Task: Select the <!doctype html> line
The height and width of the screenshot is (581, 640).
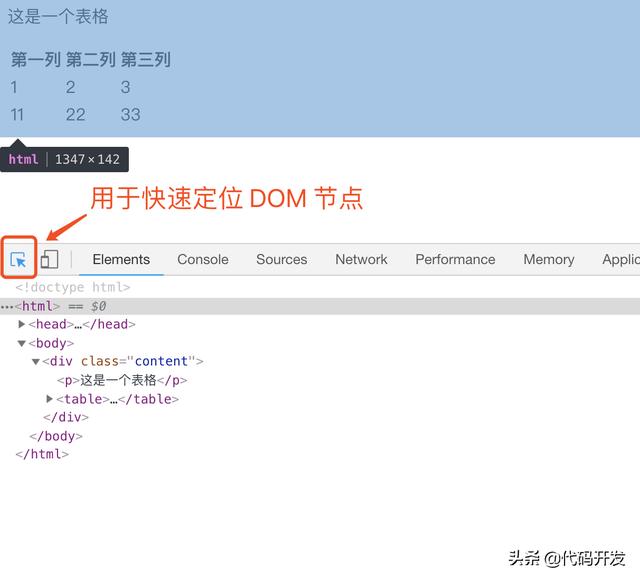Action: click(x=73, y=287)
